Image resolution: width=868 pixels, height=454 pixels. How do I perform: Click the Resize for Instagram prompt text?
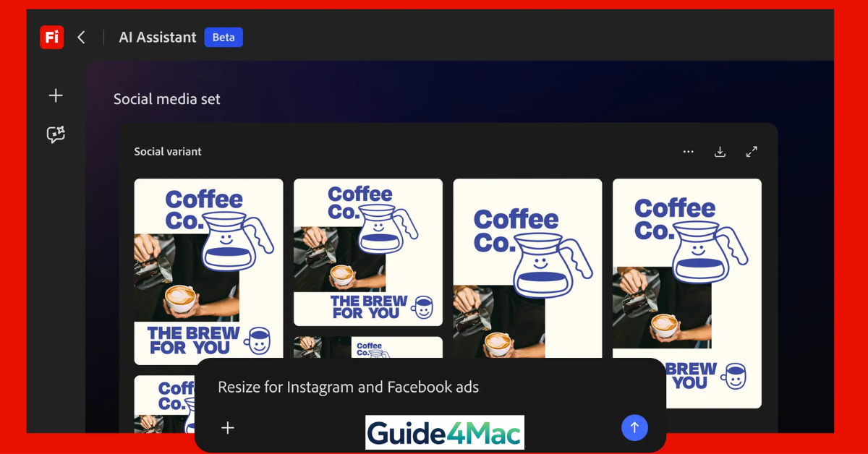tap(347, 387)
